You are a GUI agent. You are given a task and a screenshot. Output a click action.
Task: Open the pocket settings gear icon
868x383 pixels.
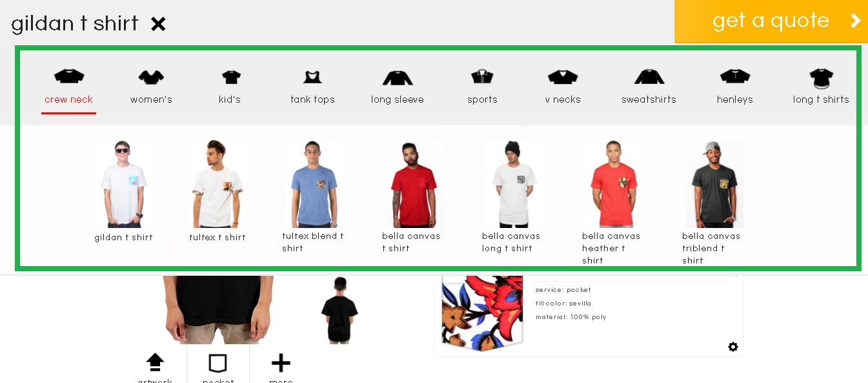pos(733,347)
